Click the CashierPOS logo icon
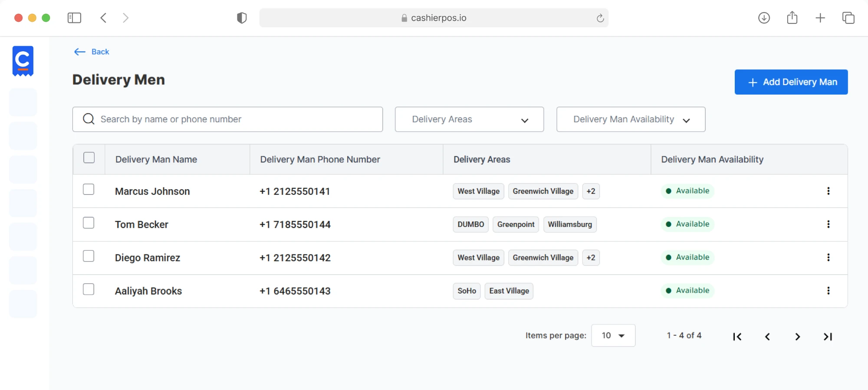 tap(23, 61)
